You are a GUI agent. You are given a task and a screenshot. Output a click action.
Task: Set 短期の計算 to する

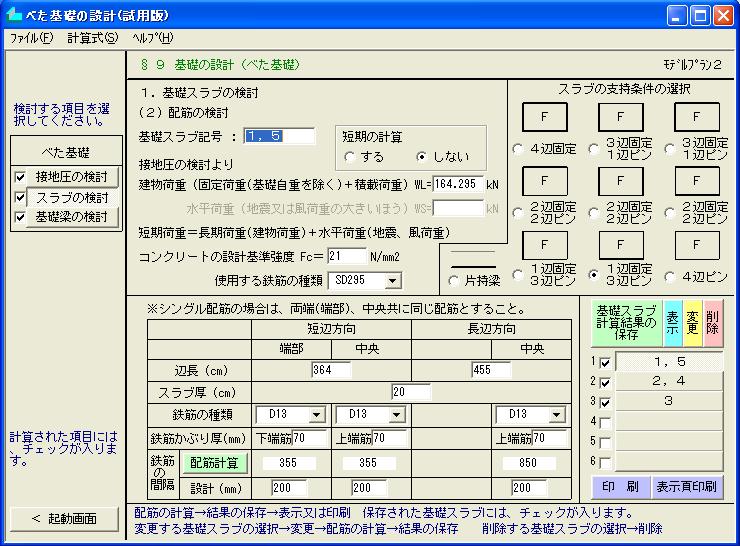point(349,157)
